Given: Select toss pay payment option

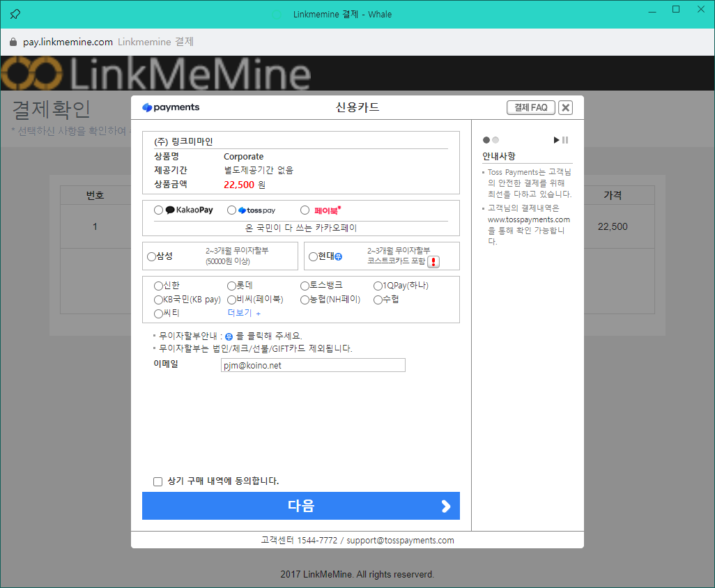Looking at the screenshot, I should (231, 210).
